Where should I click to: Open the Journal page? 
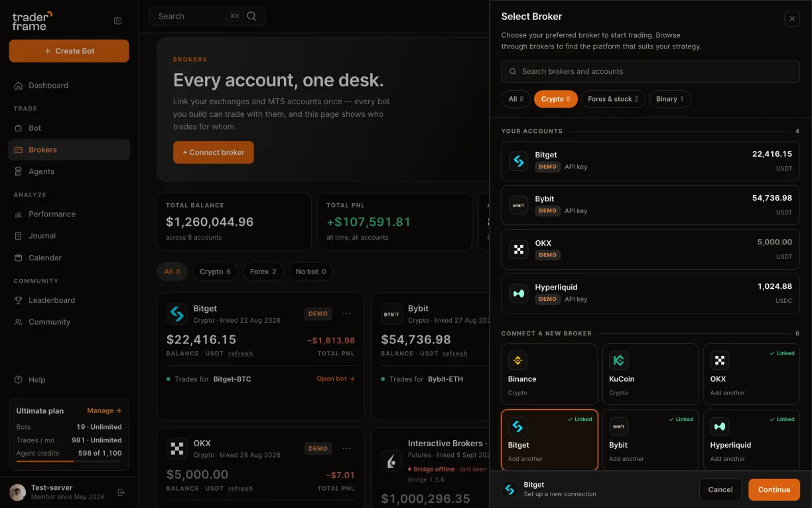69,236
